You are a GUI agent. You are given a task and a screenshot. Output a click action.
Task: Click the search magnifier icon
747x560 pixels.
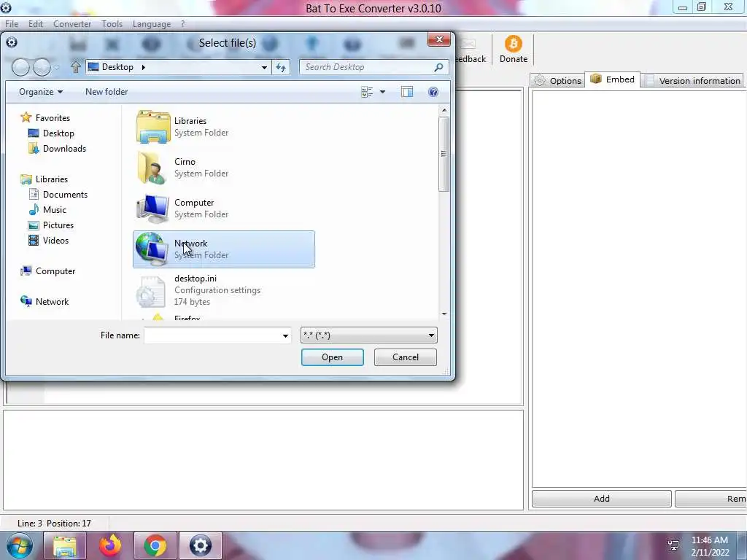tap(438, 67)
